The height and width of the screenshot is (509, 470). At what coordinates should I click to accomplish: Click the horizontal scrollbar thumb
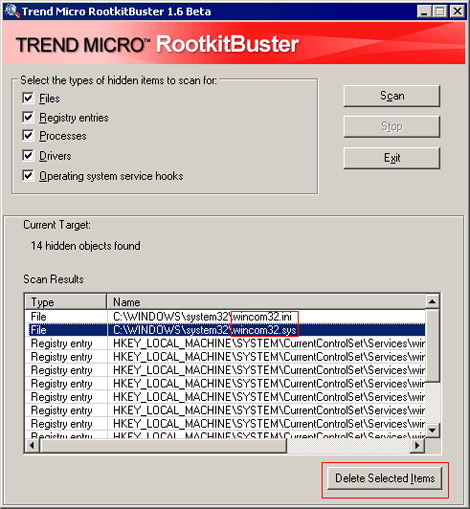pos(163,445)
